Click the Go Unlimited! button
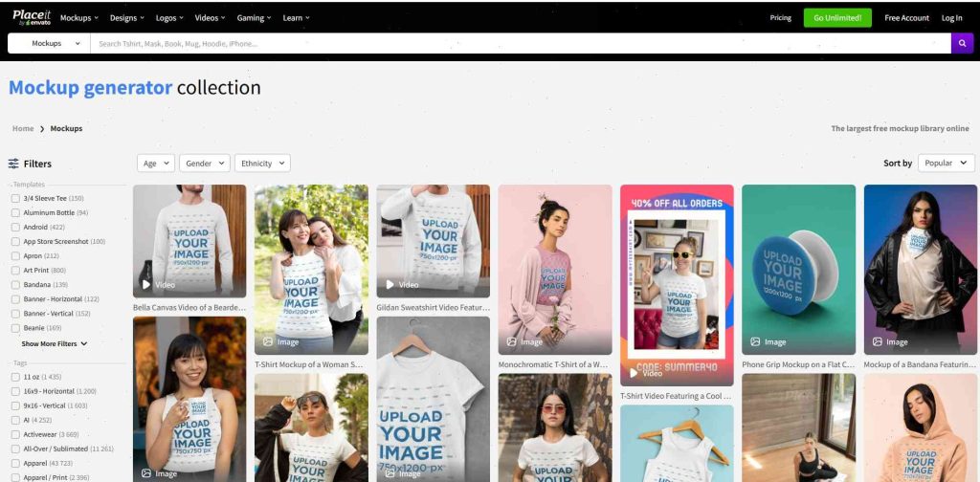The height and width of the screenshot is (482, 980). click(x=837, y=17)
